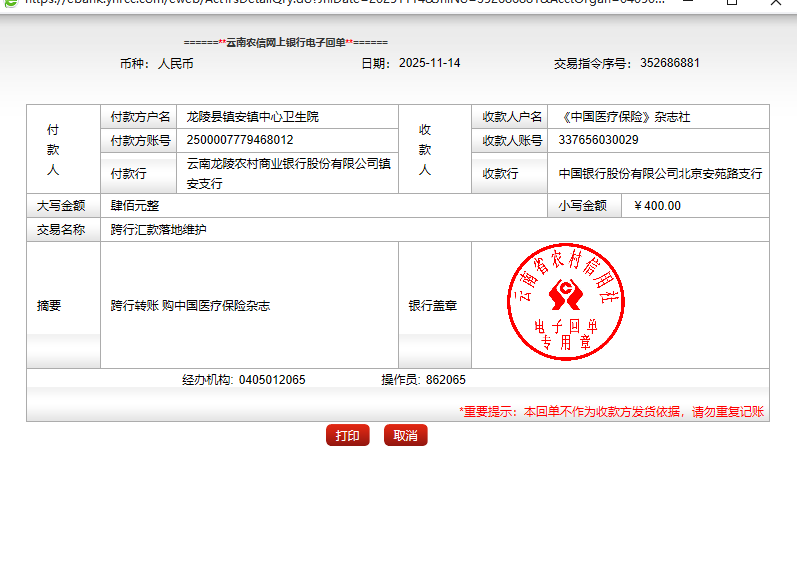Maximize the receipt popup window

click(x=732, y=3)
